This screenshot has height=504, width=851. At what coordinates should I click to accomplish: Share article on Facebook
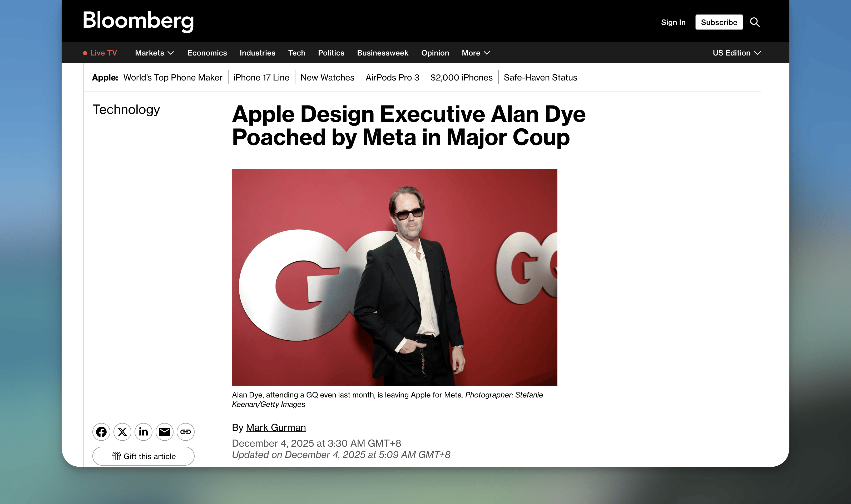click(x=101, y=432)
